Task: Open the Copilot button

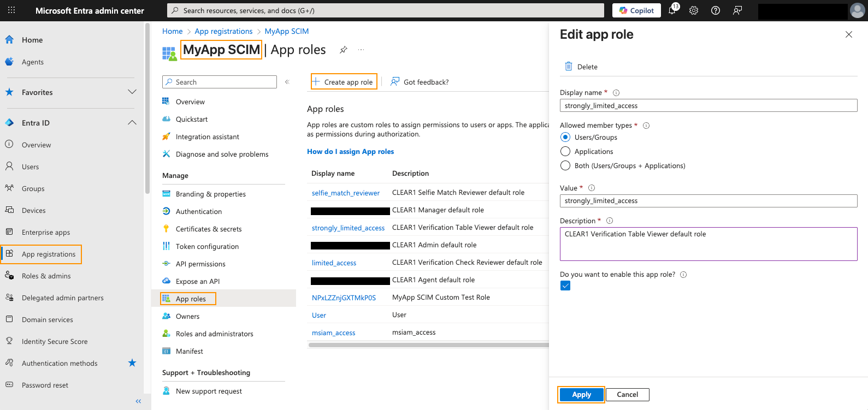Action: [636, 10]
